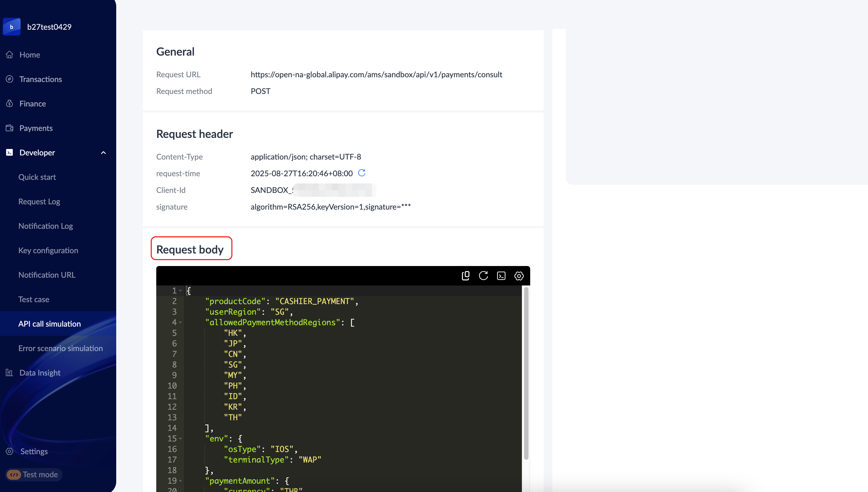The width and height of the screenshot is (868, 492).
Task: Collapse the env object at line 15
Action: click(x=180, y=439)
